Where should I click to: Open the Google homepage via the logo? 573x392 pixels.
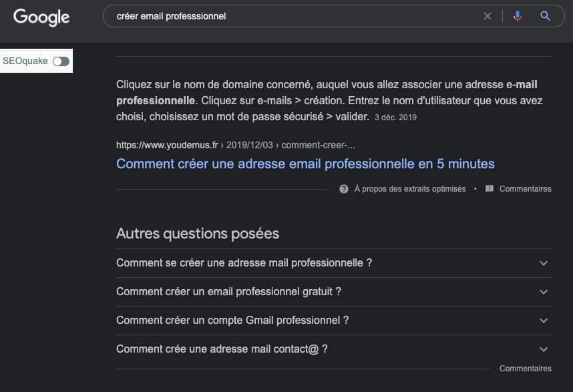click(41, 18)
